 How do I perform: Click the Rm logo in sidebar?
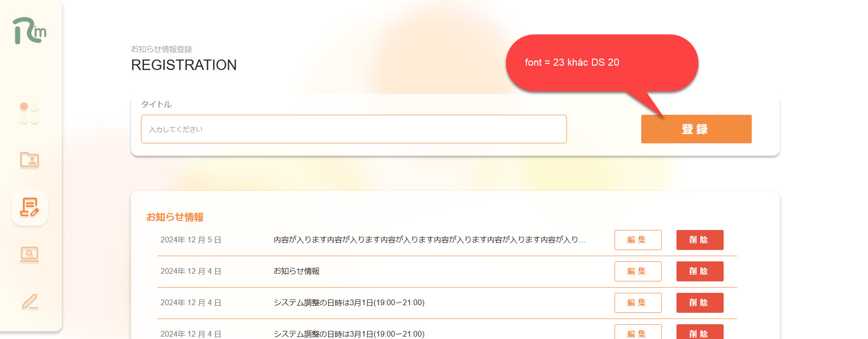pos(30,30)
